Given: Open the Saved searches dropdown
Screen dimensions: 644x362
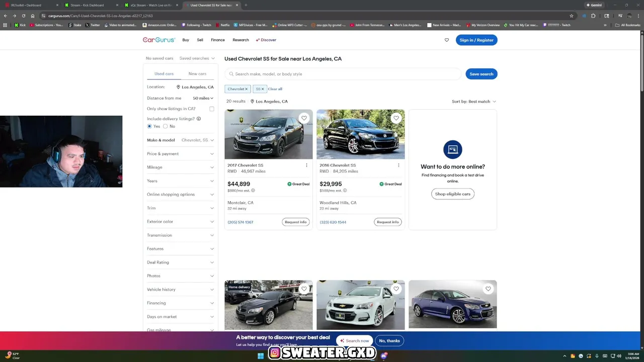Looking at the screenshot, I should click(x=197, y=58).
